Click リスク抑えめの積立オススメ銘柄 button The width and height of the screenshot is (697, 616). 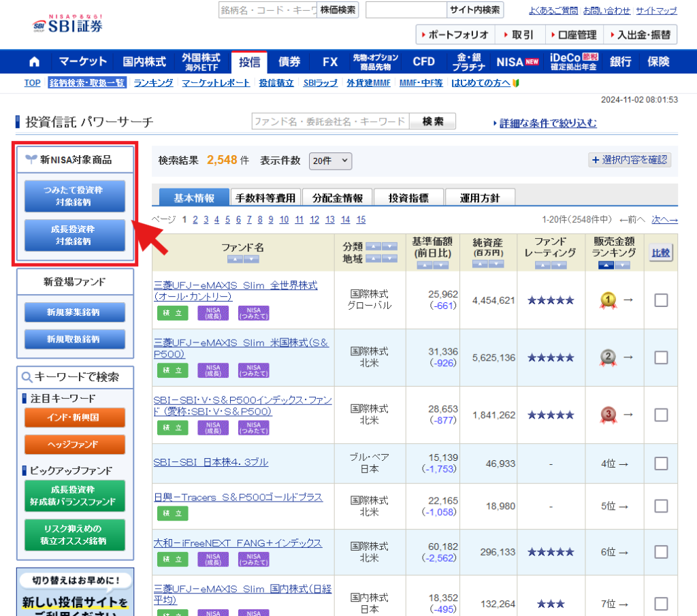click(x=75, y=535)
